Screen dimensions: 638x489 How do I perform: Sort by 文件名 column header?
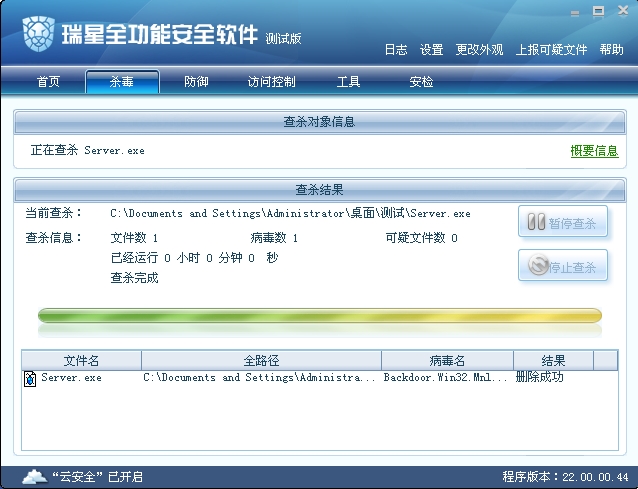pos(81,360)
